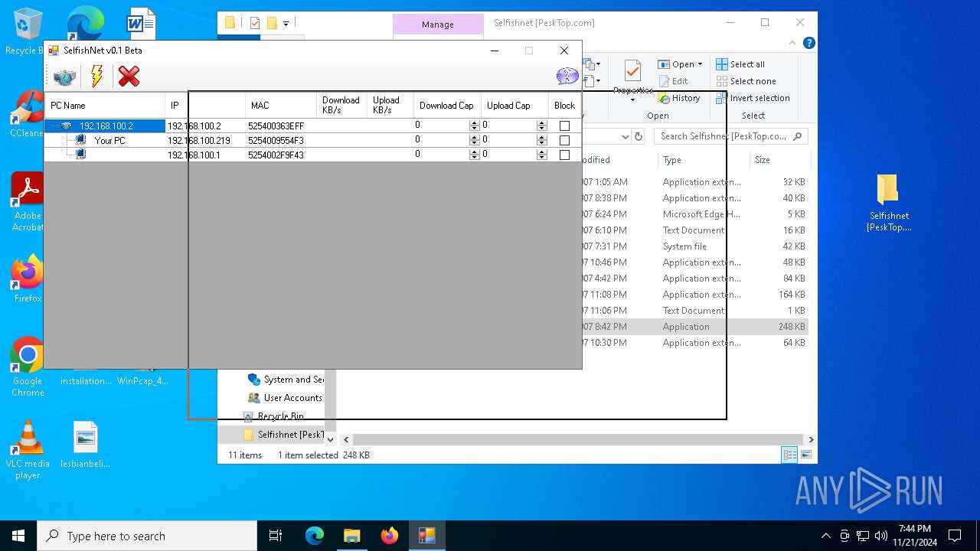Expand the Open dropdown in Explorer ribbon
The image size is (980, 551).
[x=700, y=64]
